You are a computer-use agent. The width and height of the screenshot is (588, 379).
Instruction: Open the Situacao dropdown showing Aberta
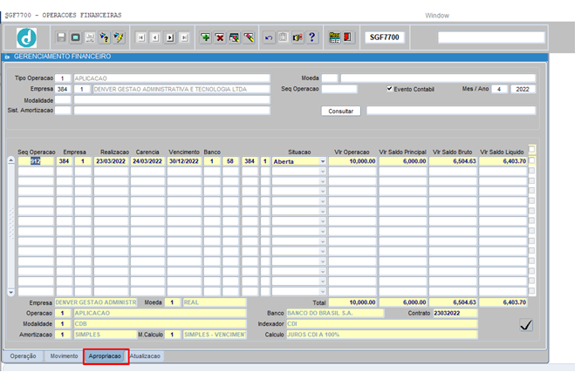click(323, 161)
